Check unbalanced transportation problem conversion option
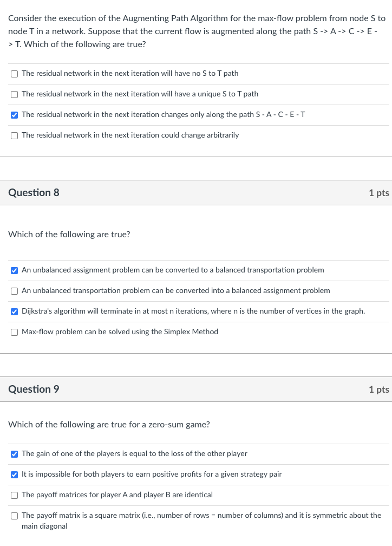 [x=14, y=291]
